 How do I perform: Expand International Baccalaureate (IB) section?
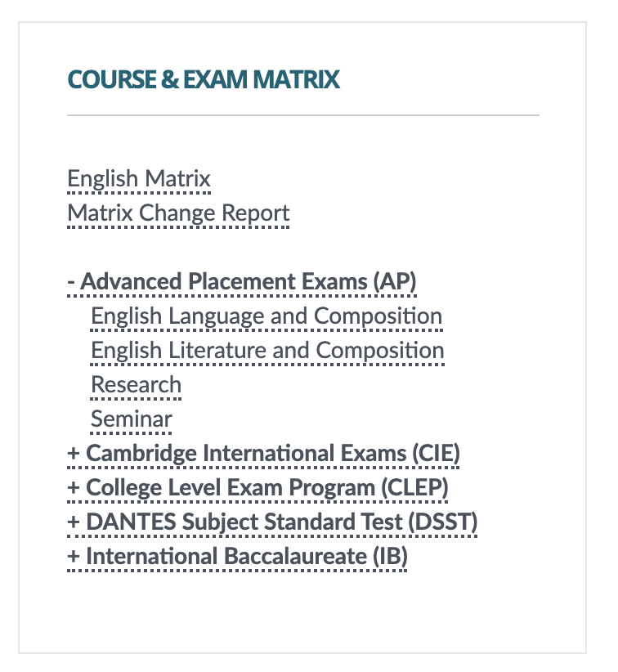pos(237,556)
